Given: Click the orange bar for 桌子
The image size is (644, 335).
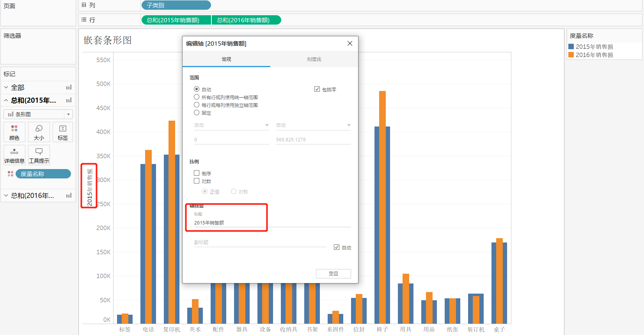Looking at the screenshot, I should tap(499, 281).
